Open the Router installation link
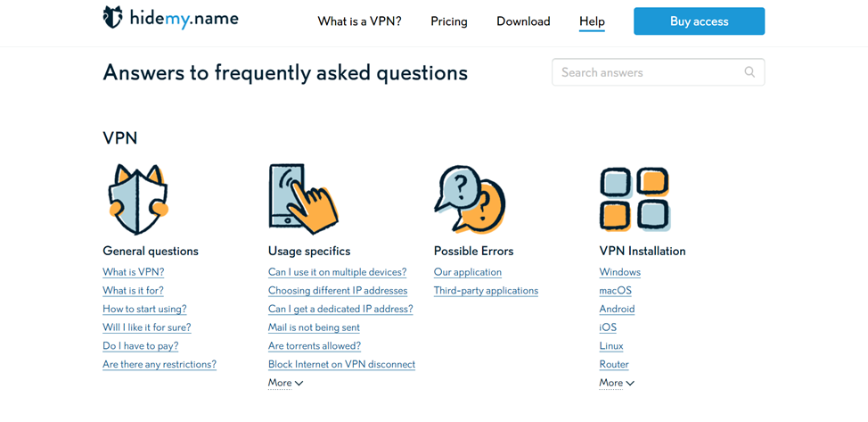This screenshot has height=422, width=868. 614,364
